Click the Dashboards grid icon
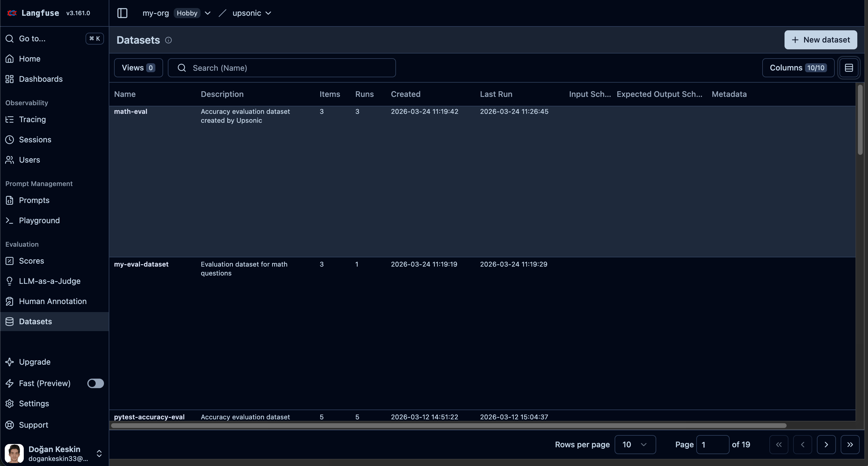Screen dimensions: 868x466 [10, 79]
